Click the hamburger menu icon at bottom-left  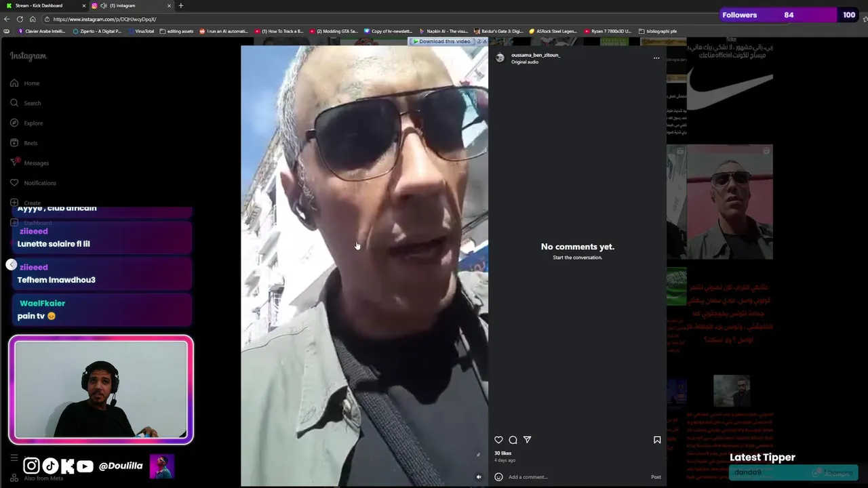click(x=14, y=458)
